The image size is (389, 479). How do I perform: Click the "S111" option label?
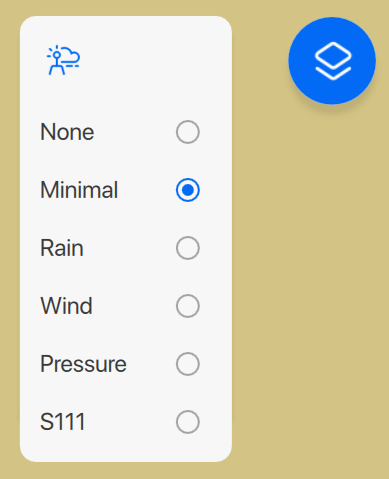click(62, 422)
